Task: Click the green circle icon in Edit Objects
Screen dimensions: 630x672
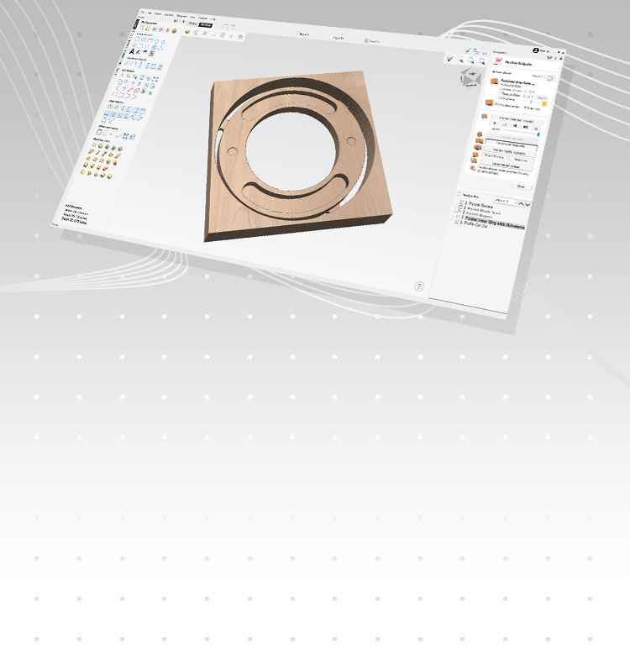Action: [x=153, y=87]
